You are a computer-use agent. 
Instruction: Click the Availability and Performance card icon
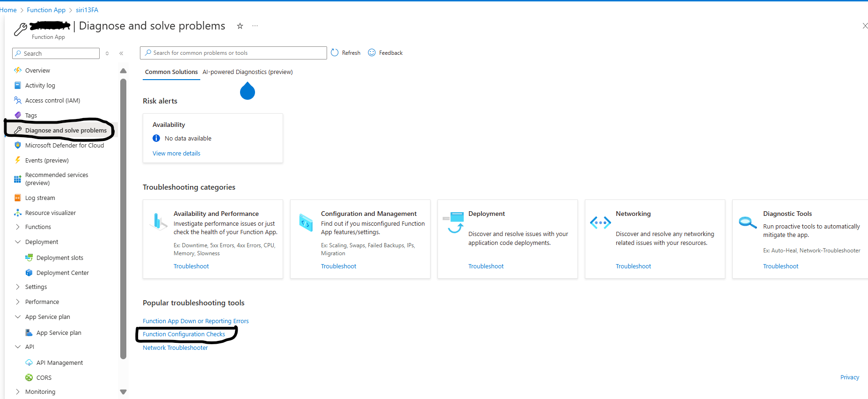coord(158,221)
